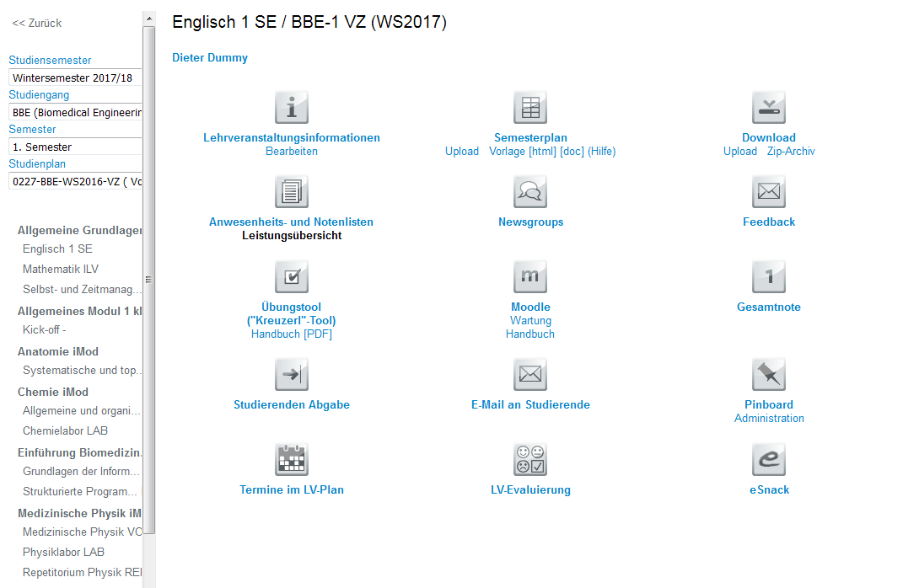Click the Moodle icon
The height and width of the screenshot is (588, 919).
coord(530,277)
